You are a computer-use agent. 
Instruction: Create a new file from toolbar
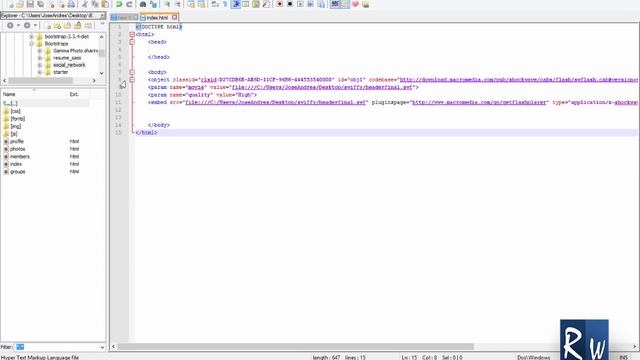10,4
